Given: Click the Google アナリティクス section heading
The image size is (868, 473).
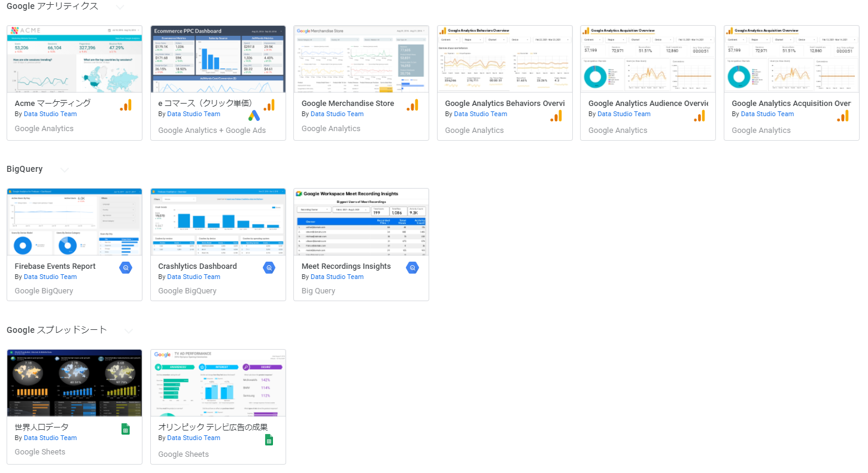Looking at the screenshot, I should click(53, 6).
